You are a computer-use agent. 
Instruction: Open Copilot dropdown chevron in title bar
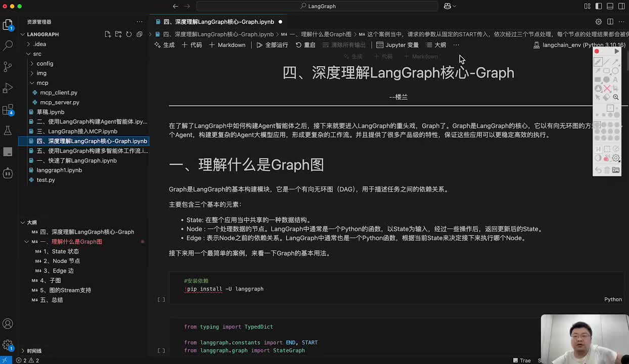(x=454, y=6)
